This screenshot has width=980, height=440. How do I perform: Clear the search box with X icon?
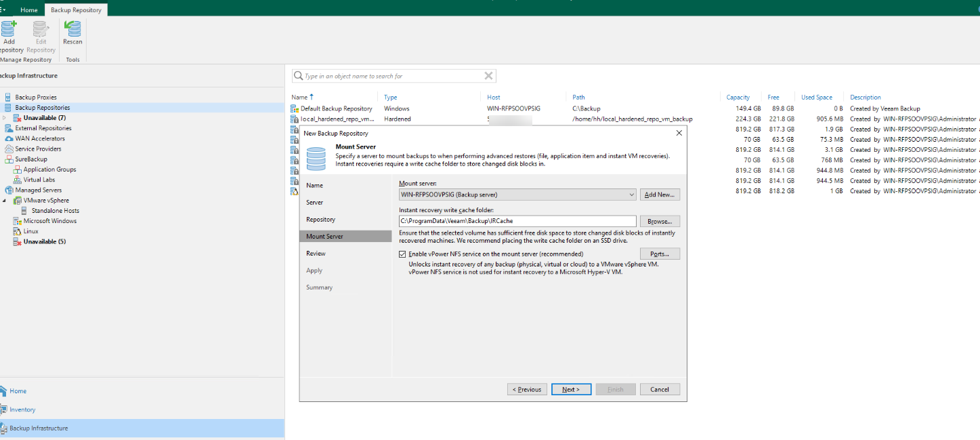pos(488,76)
